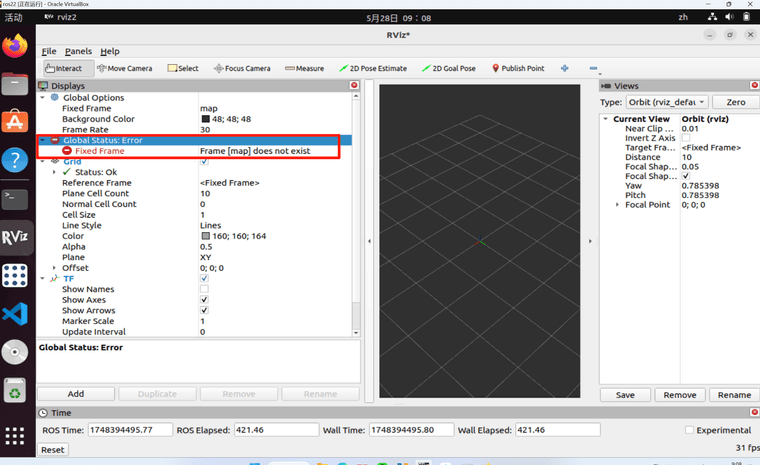Select the 2D Goal Pose tool

[448, 68]
